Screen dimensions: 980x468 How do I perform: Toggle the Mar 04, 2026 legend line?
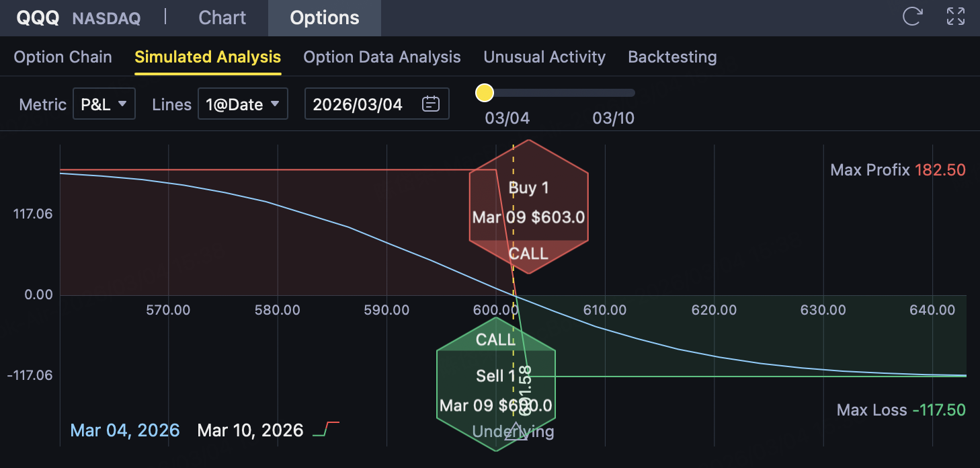point(125,430)
